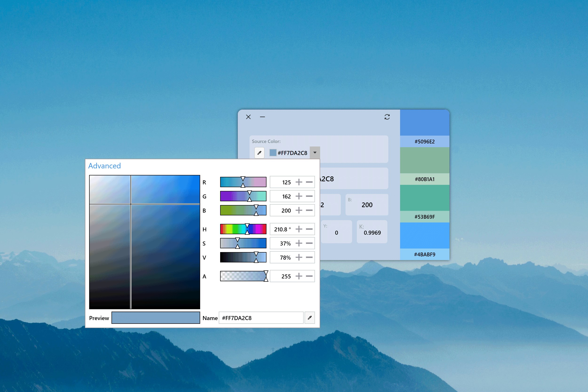Screen dimensions: 588x392
Task: Decrease Saturation with its minus icon
Action: pos(309,243)
